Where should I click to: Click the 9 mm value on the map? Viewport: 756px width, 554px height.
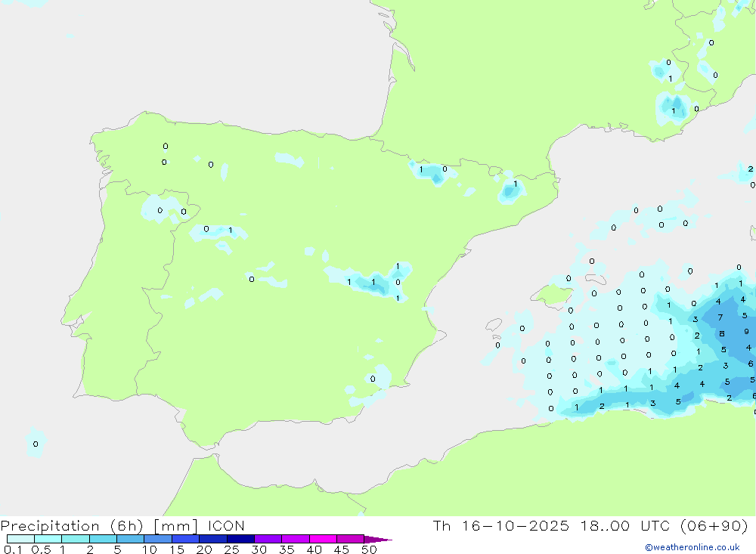tap(746, 331)
